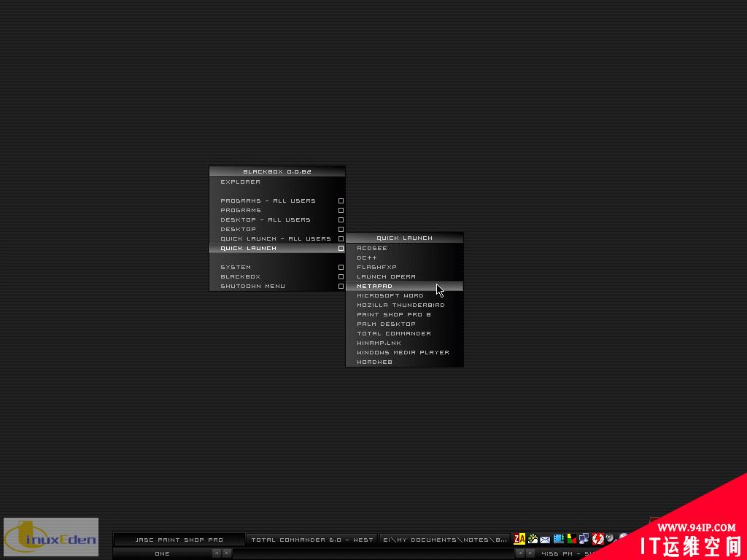Click next workspace arrow beside One

click(228, 553)
